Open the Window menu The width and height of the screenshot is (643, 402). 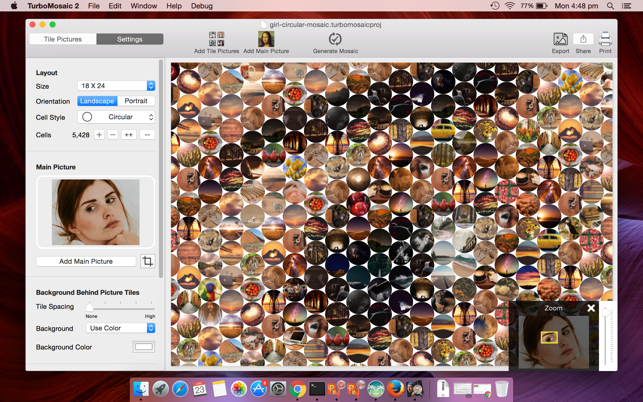[144, 6]
